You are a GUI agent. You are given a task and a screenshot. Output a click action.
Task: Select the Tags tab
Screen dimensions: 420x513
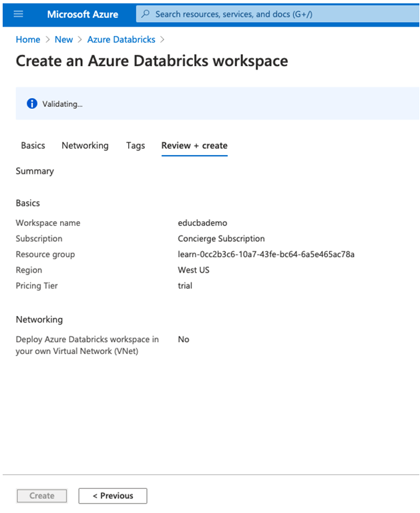click(136, 146)
